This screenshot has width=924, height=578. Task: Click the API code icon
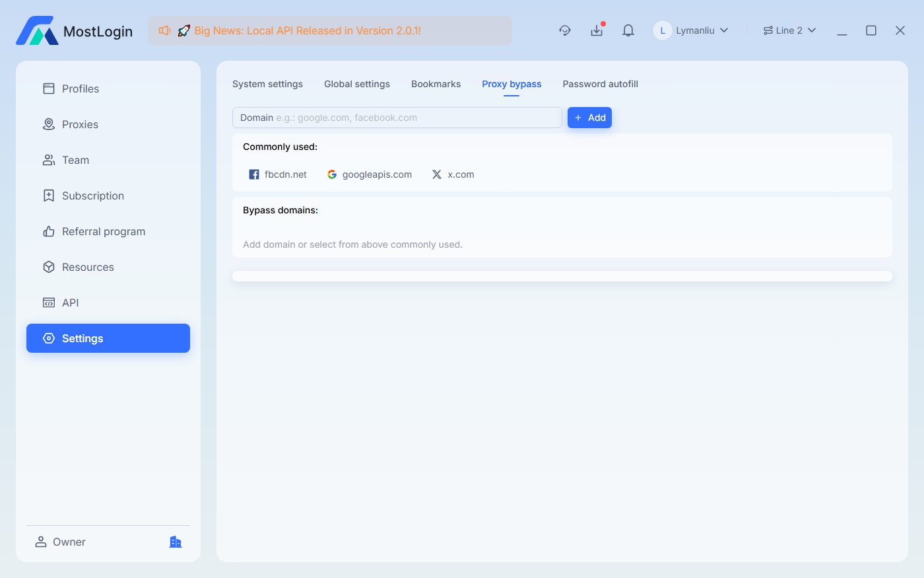click(49, 303)
